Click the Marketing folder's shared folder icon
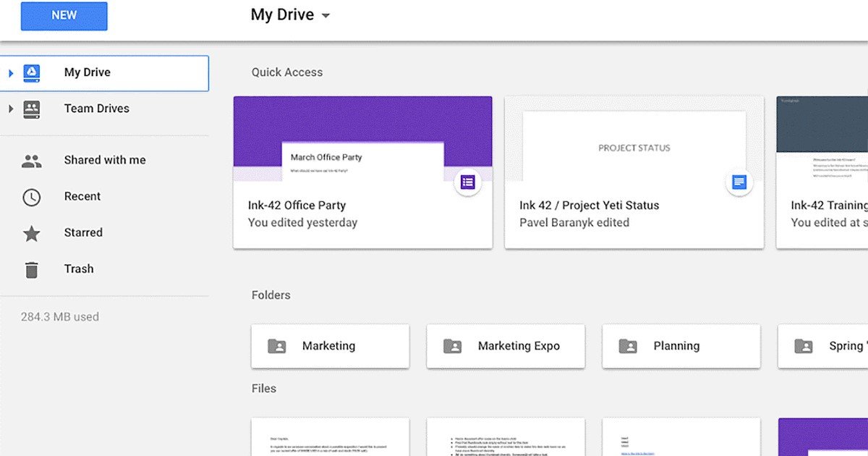The width and height of the screenshot is (868, 456). point(277,346)
